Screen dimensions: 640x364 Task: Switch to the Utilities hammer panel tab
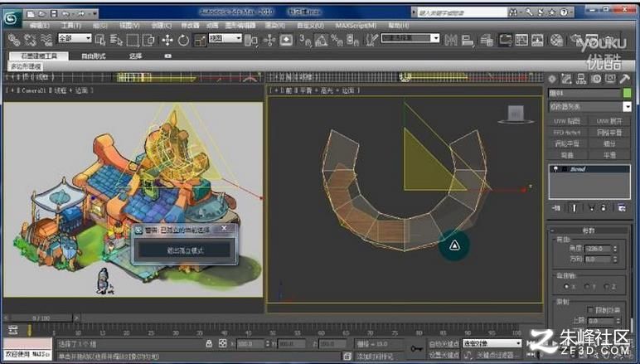point(624,79)
